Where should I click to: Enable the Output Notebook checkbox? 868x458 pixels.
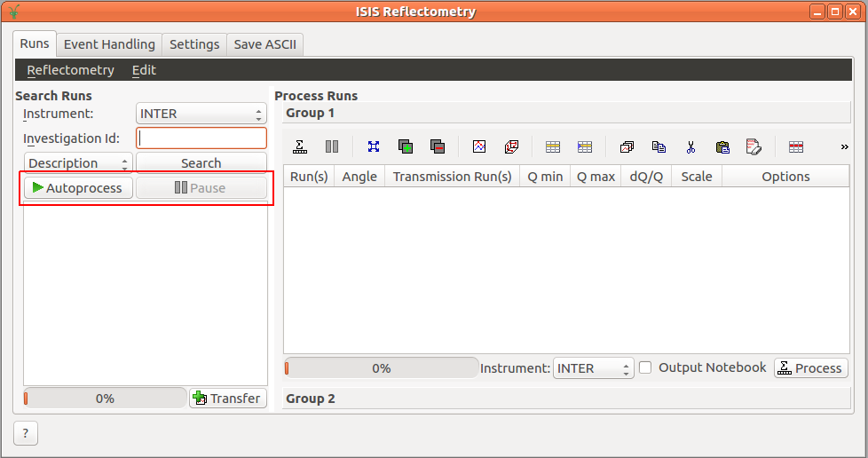[x=646, y=367]
